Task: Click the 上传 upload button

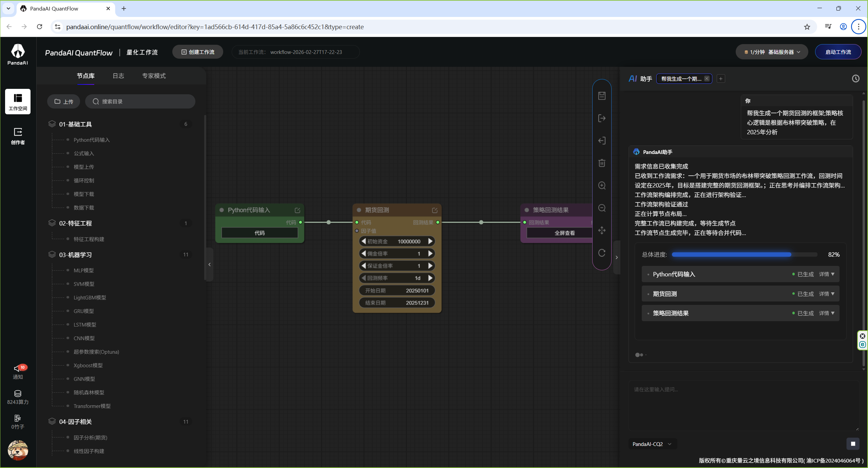Action: click(64, 102)
